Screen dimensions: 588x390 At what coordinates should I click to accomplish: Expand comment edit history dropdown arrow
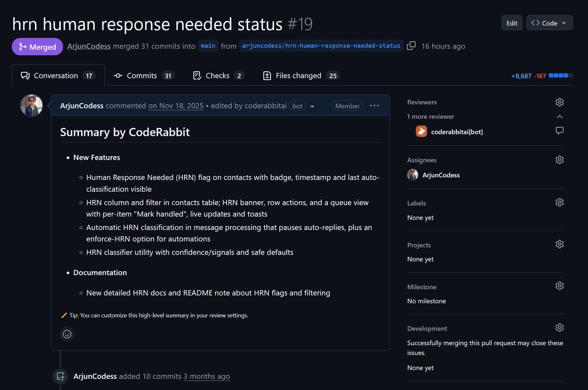click(313, 106)
